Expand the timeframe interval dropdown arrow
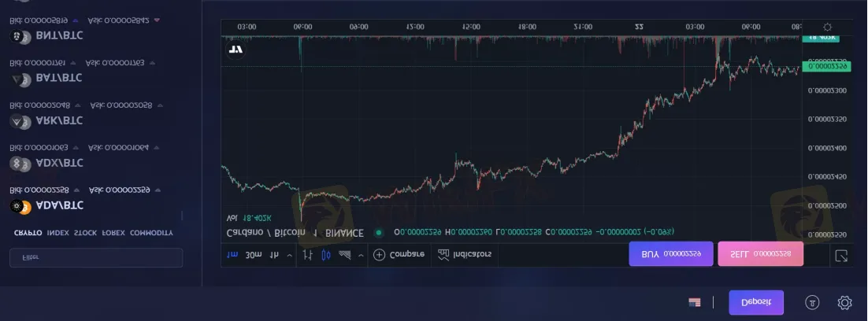 point(289,254)
